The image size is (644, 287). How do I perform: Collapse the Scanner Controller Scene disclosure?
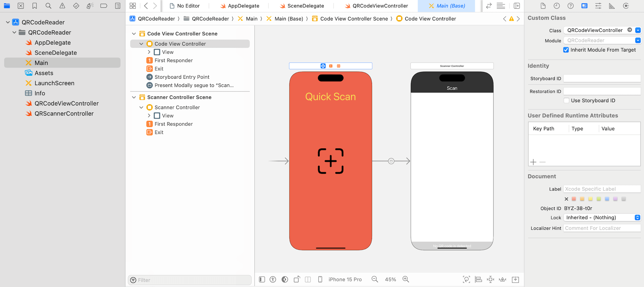click(134, 97)
